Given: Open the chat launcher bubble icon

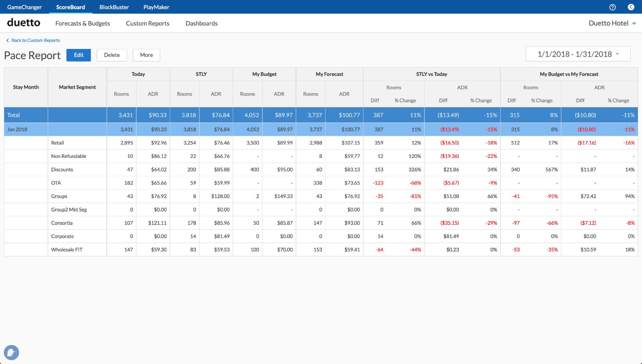Looking at the screenshot, I should 11,352.
